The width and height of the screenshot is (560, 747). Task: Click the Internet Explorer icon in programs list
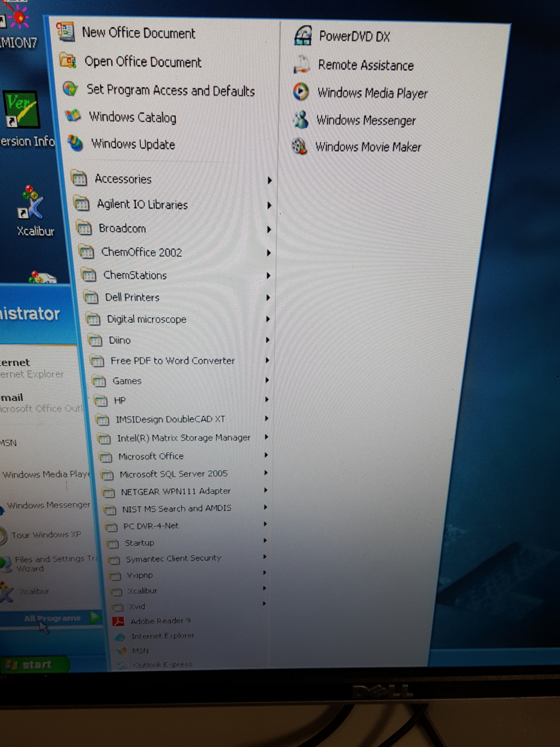click(120, 636)
